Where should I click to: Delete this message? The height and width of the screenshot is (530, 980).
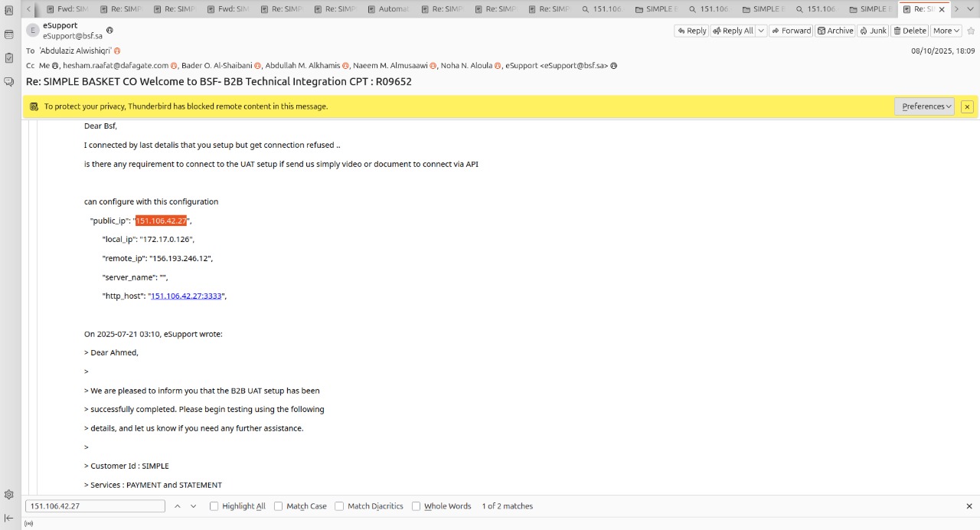click(x=910, y=31)
